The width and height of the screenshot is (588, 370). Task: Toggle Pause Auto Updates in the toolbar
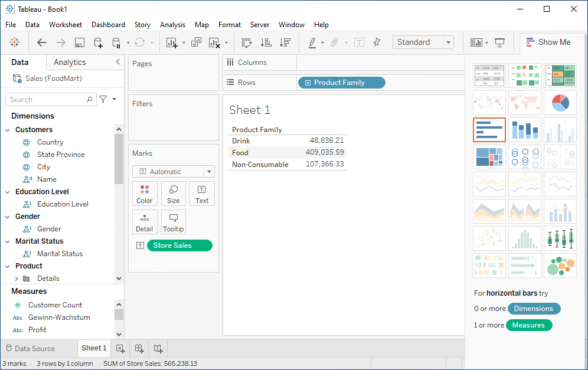[117, 42]
